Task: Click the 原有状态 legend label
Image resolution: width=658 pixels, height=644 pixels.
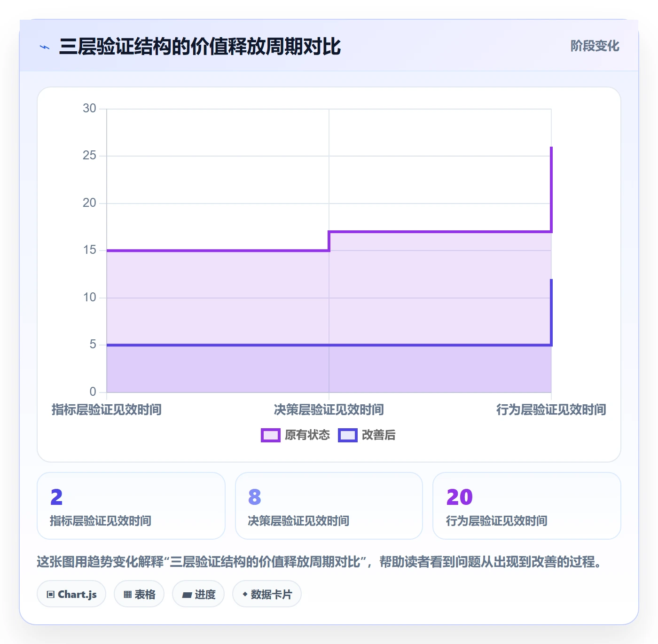Action: (x=307, y=435)
